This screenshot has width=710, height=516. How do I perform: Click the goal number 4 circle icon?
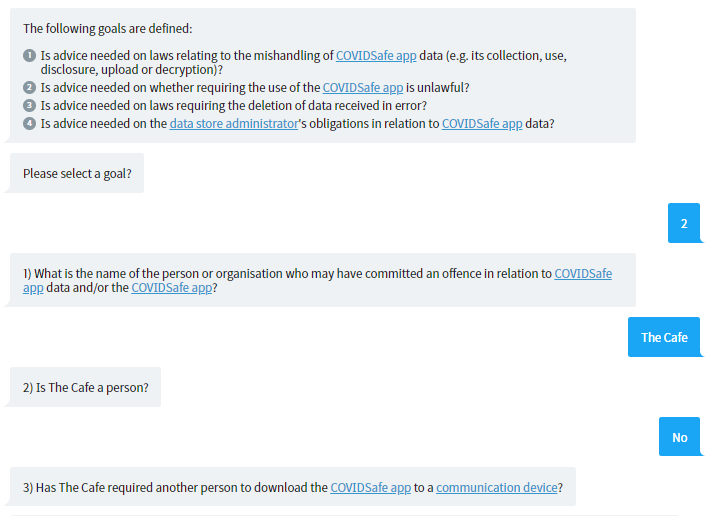[x=29, y=124]
